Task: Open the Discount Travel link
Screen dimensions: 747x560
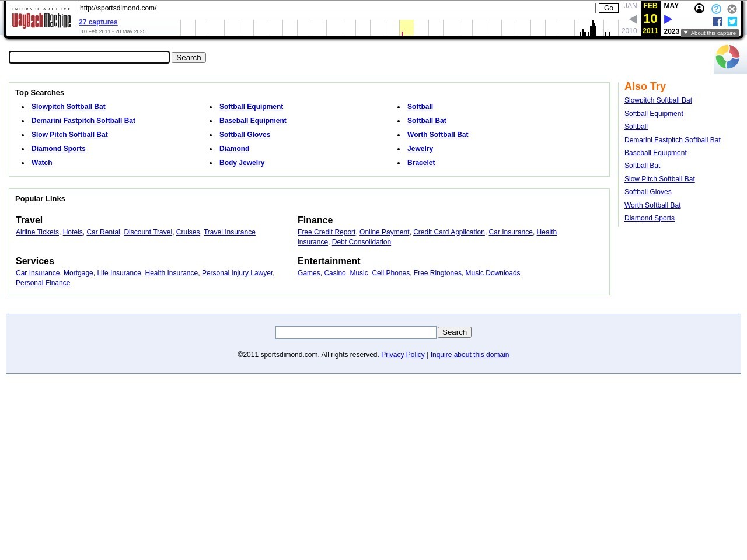Action: [x=148, y=232]
